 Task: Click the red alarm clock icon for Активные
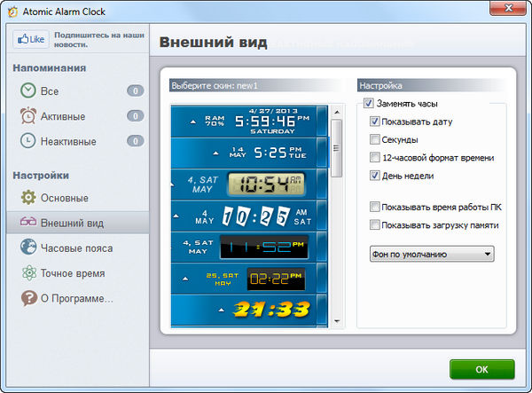click(x=28, y=116)
